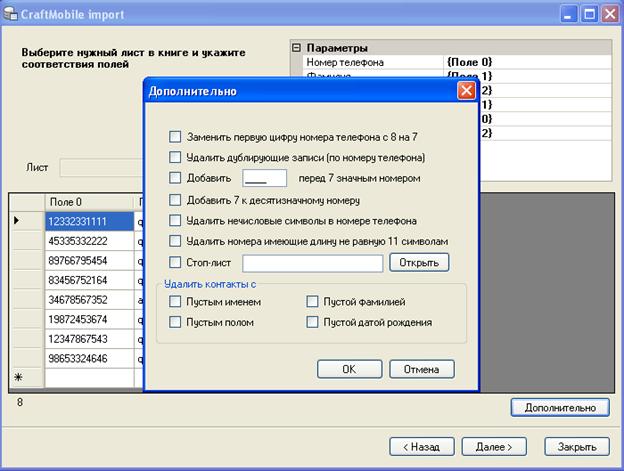Screen dimensions: 624x471
Task: Go back with '< Назад' button
Action: click(422, 447)
